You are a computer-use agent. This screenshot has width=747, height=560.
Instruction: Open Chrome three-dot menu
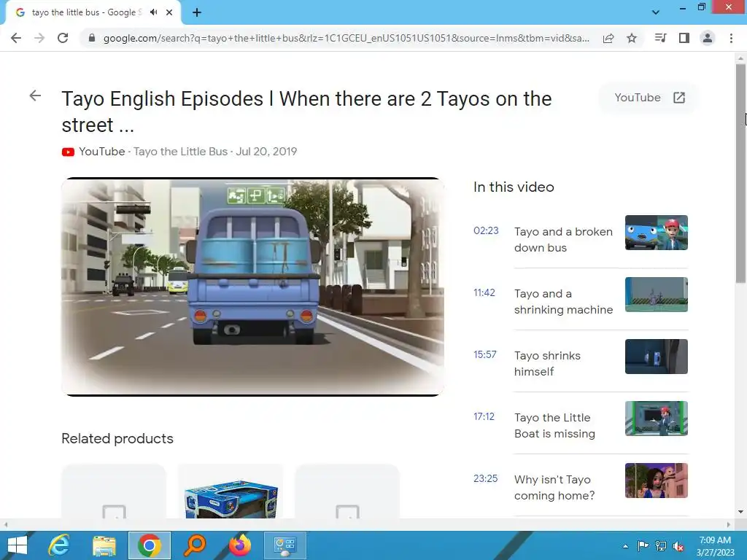click(x=731, y=38)
